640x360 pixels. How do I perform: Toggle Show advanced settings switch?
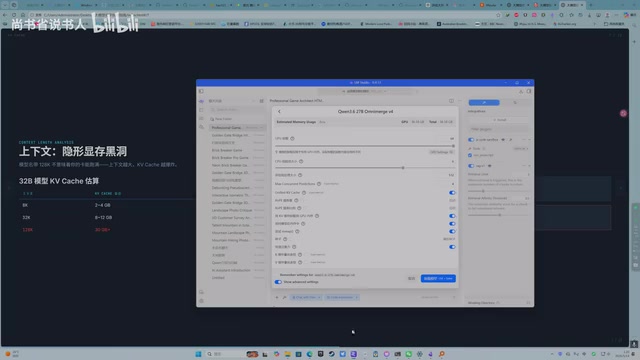coord(278,282)
